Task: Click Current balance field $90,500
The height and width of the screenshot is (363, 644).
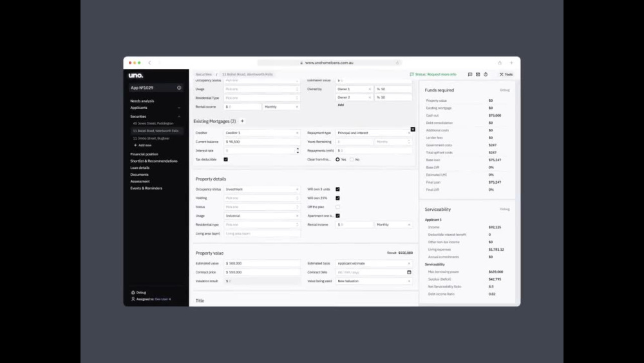Action: click(261, 142)
